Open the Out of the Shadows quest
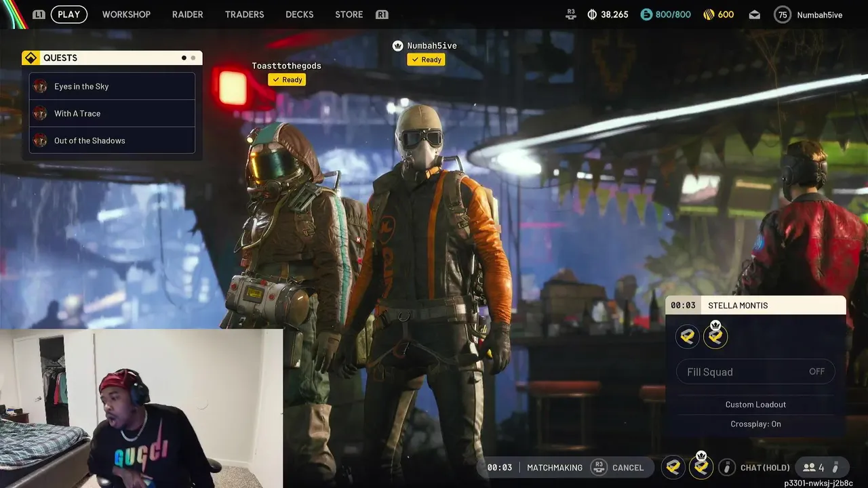The height and width of the screenshot is (488, 868). coord(112,140)
